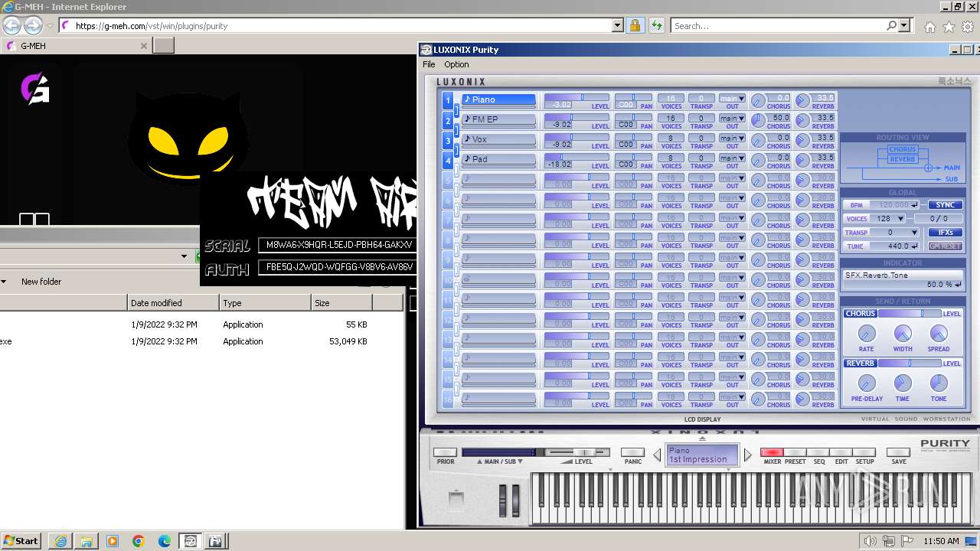The width and height of the screenshot is (980, 551).
Task: Click the IE favorites star icon
Action: [949, 26]
